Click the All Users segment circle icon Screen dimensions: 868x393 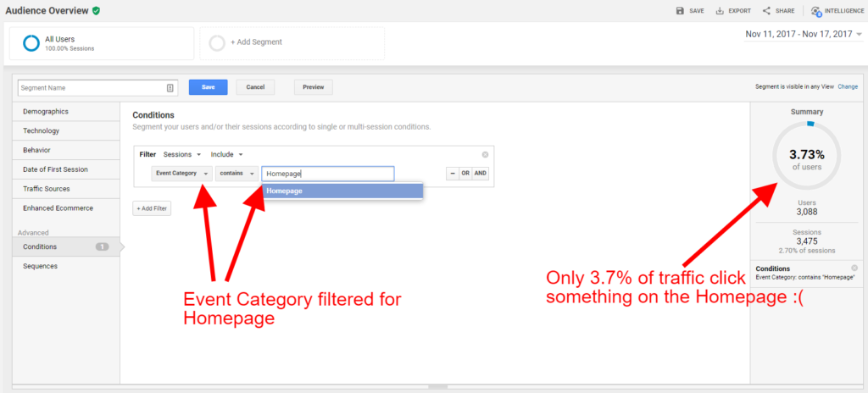(x=31, y=43)
